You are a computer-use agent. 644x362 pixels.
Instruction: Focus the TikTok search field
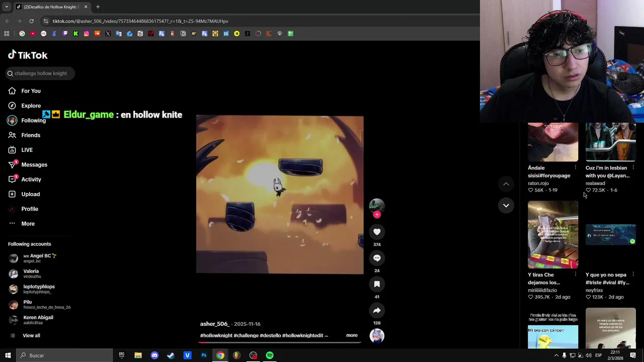pos(40,73)
